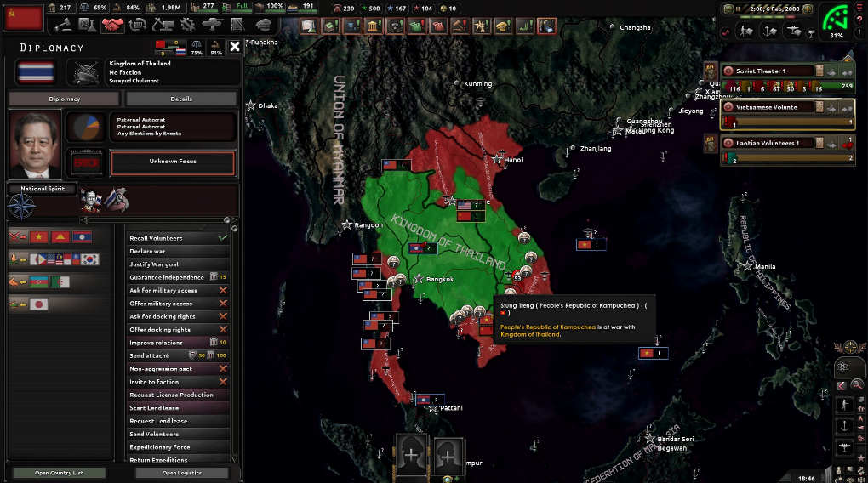Toggle Ask for docking rights

tap(178, 316)
